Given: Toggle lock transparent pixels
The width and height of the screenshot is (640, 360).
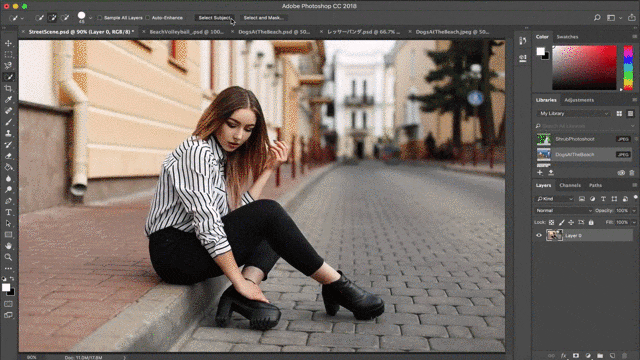Looking at the screenshot, I should click(551, 222).
